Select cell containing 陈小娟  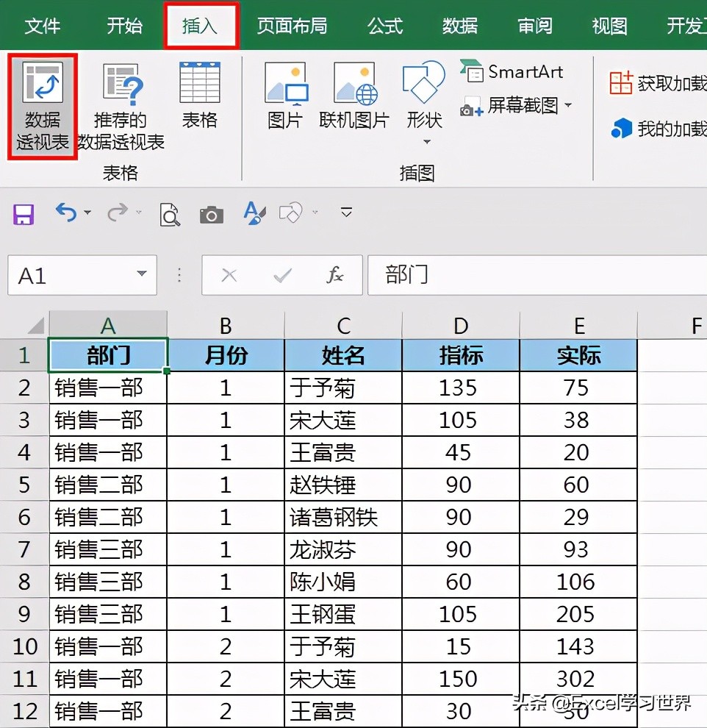pos(343,582)
